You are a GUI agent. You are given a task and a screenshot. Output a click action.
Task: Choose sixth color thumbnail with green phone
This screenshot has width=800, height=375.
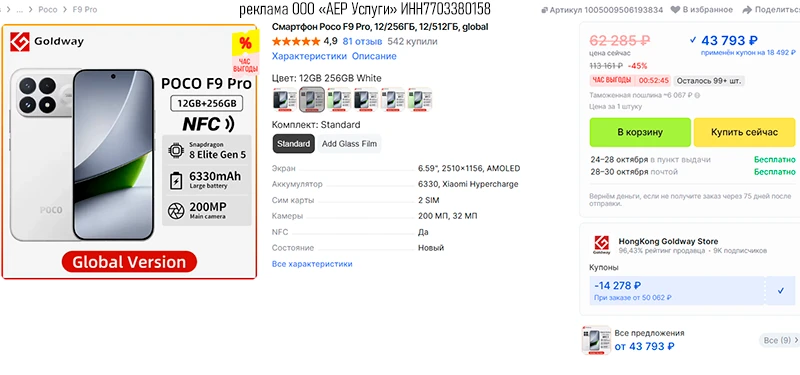click(419, 99)
